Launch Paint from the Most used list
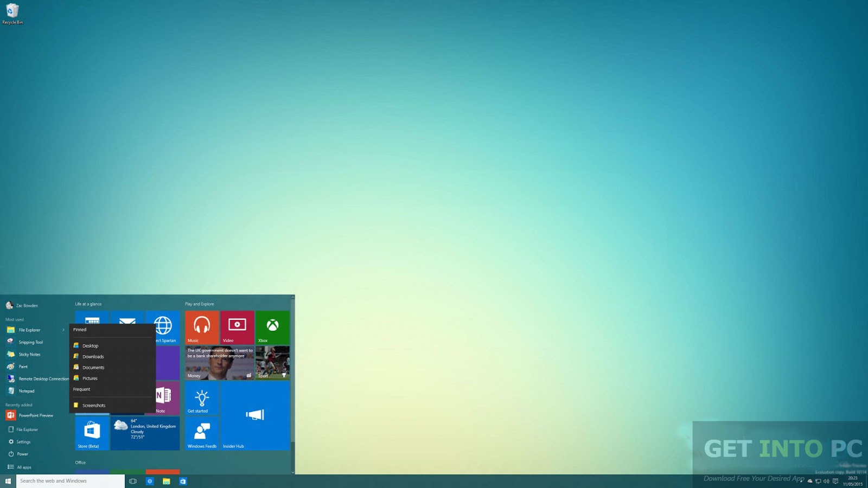 (23, 367)
